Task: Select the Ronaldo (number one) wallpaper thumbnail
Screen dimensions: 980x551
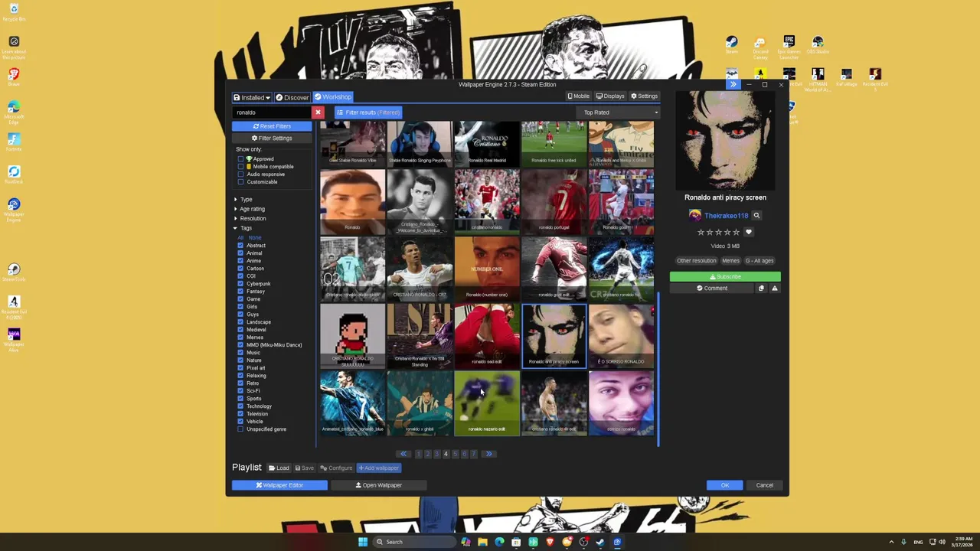Action: pos(487,269)
